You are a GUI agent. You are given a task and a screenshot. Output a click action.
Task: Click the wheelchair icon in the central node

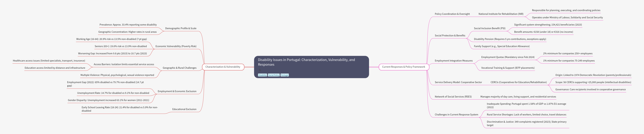coord(260,70)
